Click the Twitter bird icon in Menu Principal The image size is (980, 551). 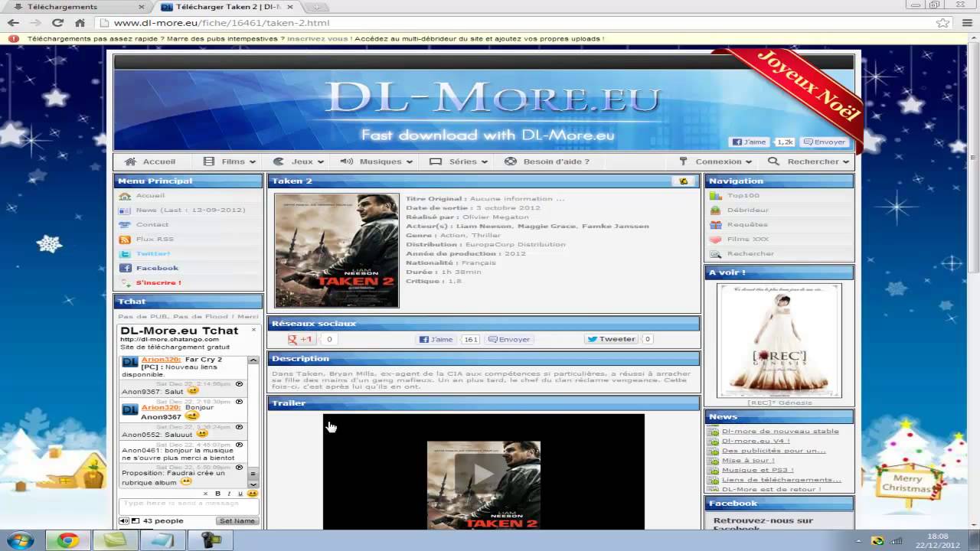click(x=125, y=254)
